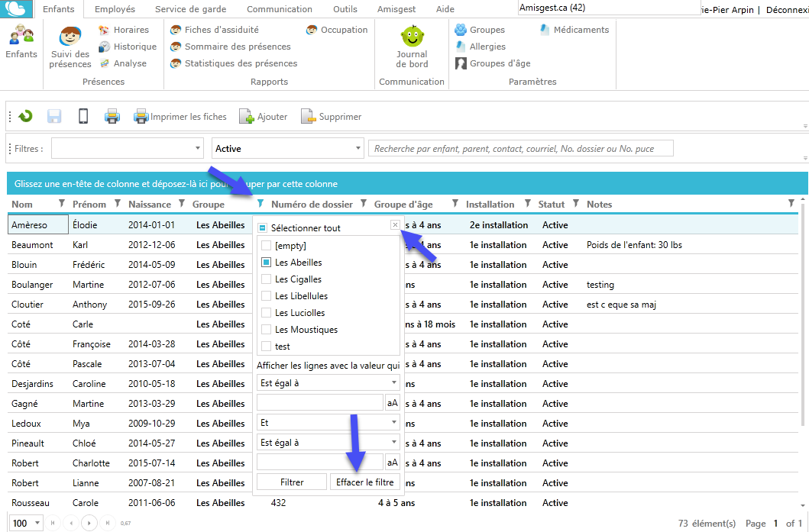The image size is (809, 532).
Task: Open the Enfants list icon
Action: tap(21, 42)
